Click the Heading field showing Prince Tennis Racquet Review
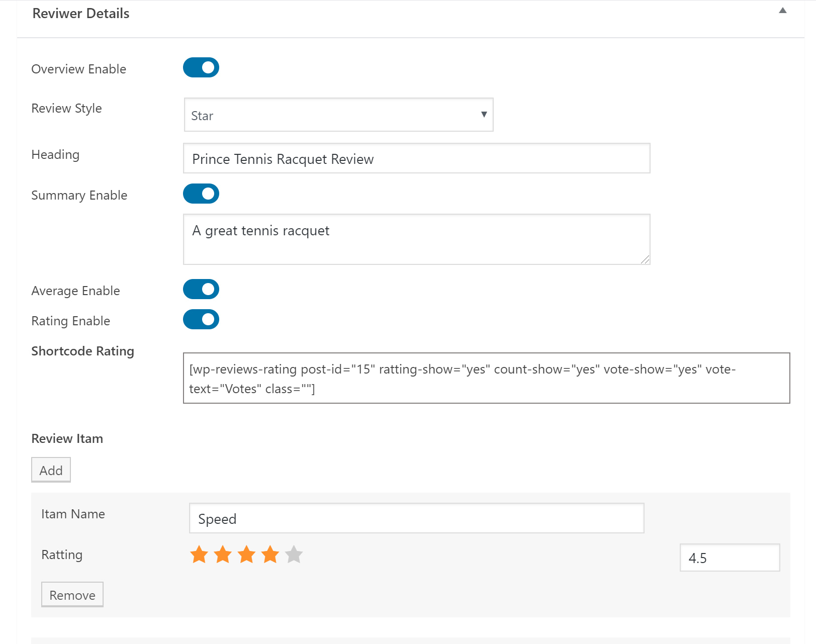 [416, 158]
